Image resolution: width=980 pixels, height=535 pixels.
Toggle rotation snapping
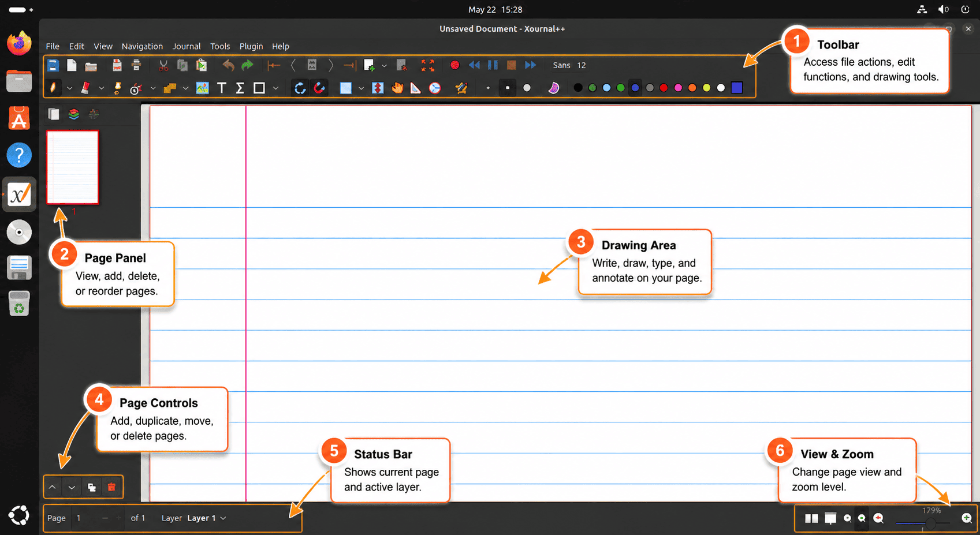click(300, 88)
